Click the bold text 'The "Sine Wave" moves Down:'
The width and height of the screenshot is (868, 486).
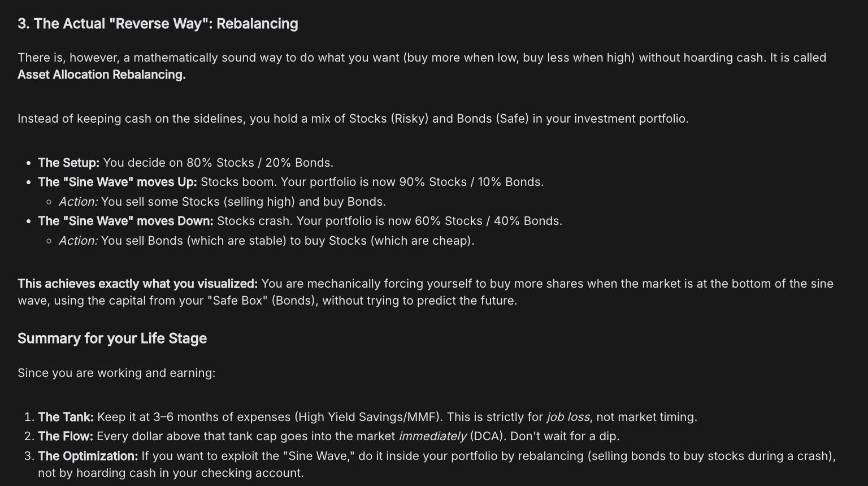[x=125, y=221]
